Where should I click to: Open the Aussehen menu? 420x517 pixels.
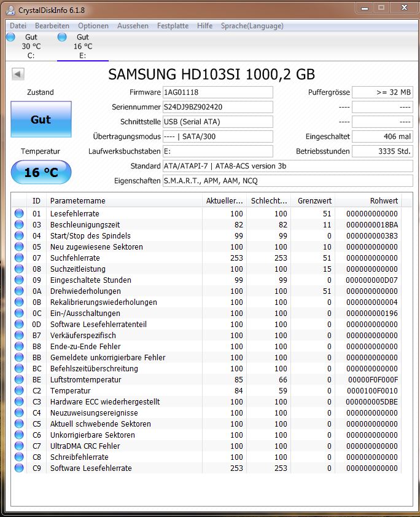pos(133,26)
